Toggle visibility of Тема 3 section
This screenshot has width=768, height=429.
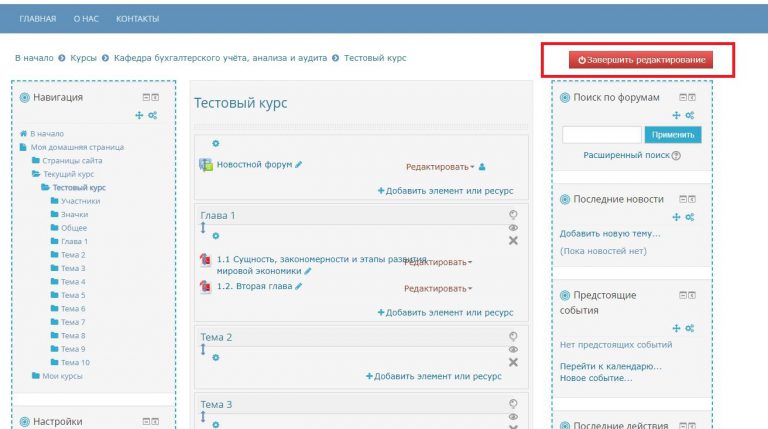click(513, 416)
